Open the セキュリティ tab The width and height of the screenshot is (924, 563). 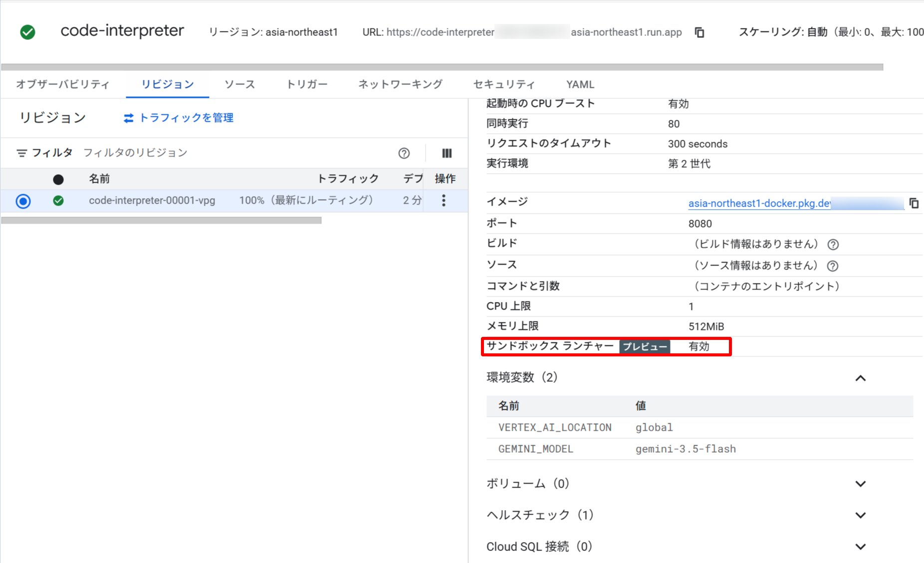(x=504, y=84)
